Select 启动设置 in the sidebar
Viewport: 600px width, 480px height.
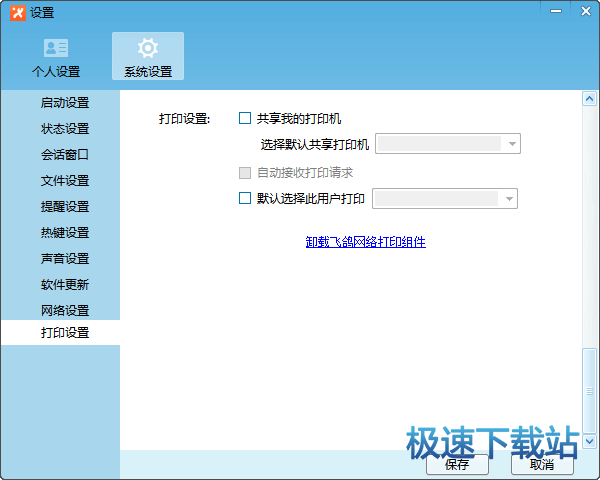coord(65,103)
